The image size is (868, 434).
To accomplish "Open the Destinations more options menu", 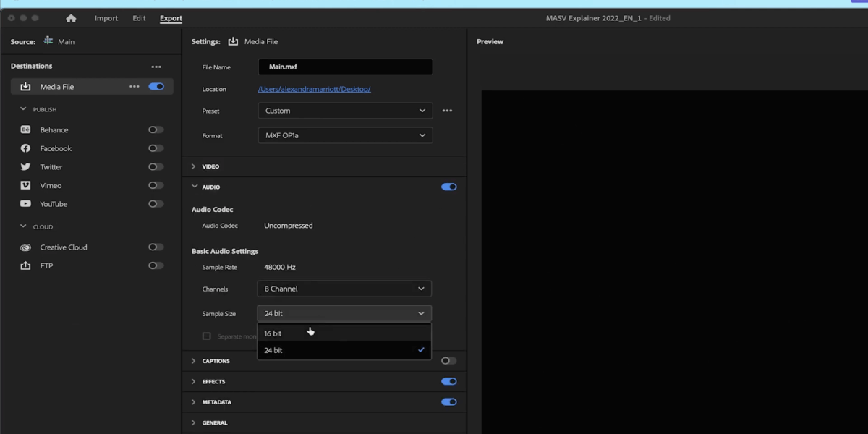I will [156, 67].
